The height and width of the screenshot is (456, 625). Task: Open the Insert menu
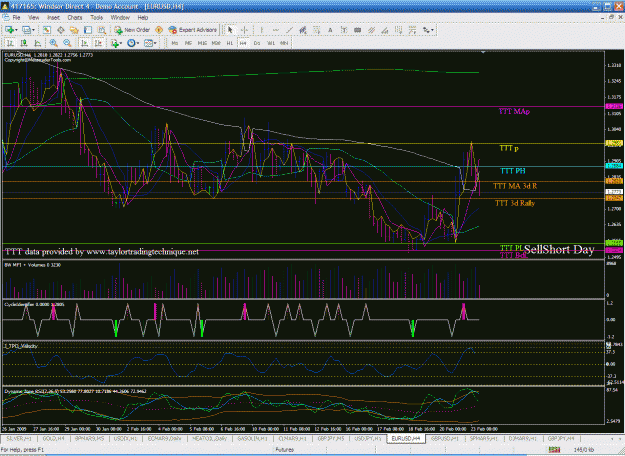coord(53,18)
